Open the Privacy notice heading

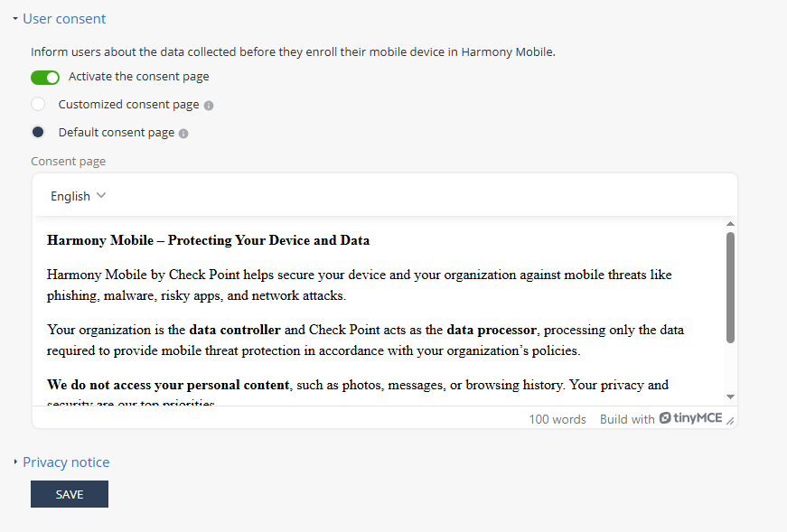point(66,462)
